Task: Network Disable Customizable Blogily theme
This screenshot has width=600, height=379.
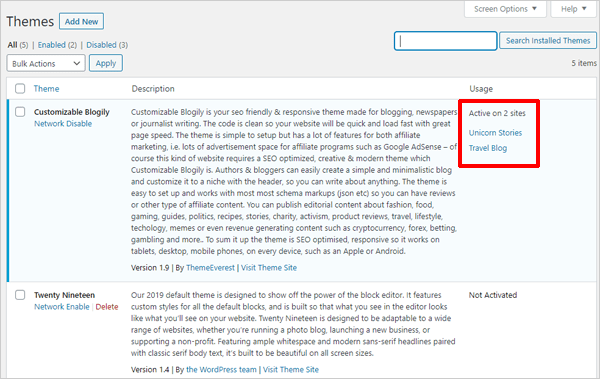Action: pos(63,124)
